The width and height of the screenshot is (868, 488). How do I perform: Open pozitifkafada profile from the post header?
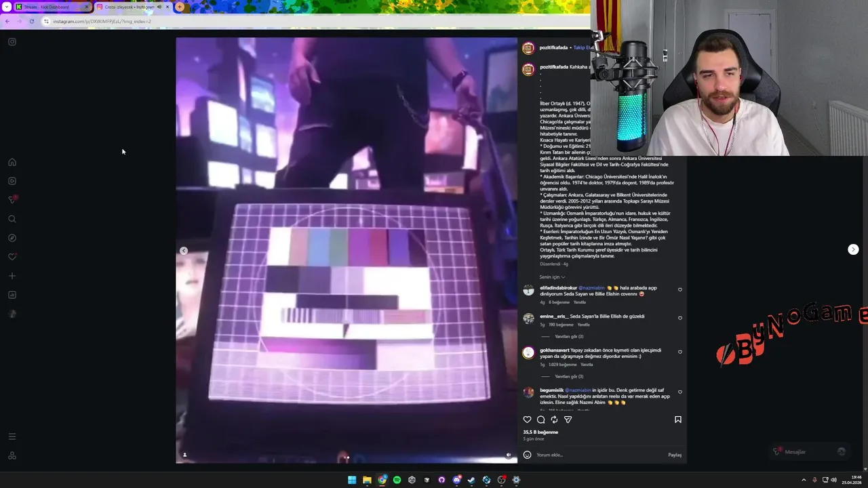pos(553,47)
